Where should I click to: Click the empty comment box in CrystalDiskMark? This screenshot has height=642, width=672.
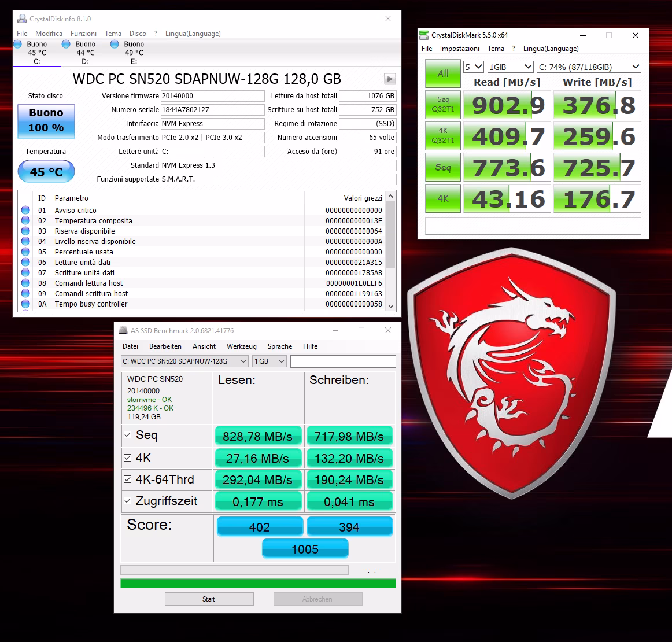pyautogui.click(x=533, y=226)
